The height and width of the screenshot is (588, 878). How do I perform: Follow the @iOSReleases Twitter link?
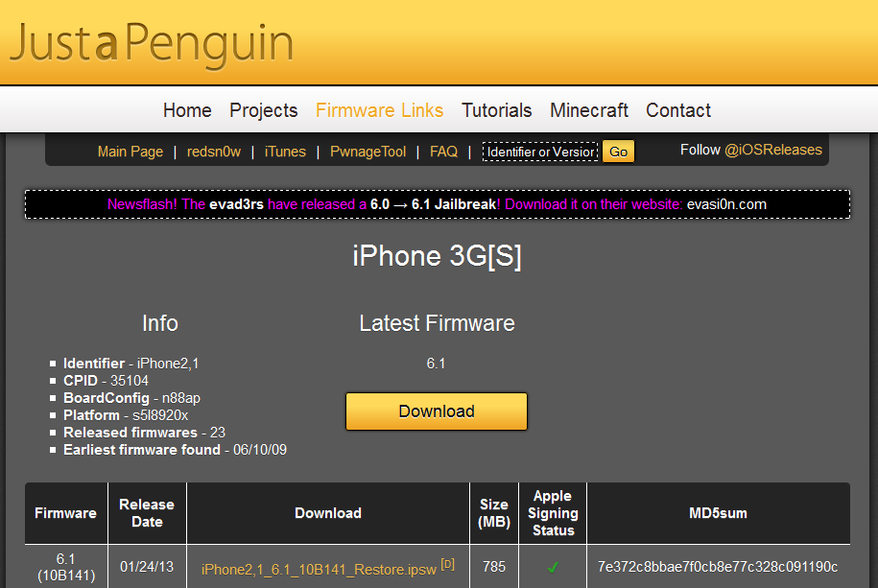pos(772,150)
